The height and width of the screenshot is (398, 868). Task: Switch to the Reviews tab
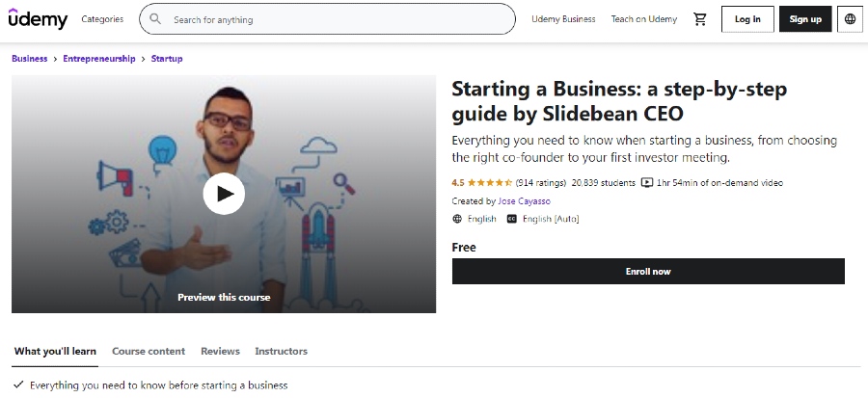click(x=220, y=351)
